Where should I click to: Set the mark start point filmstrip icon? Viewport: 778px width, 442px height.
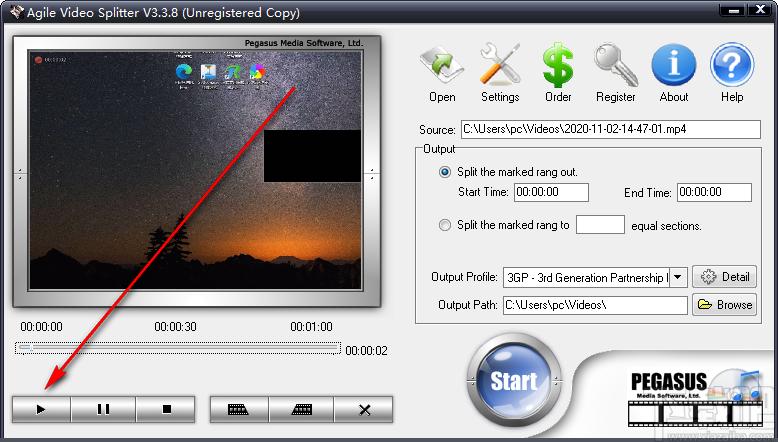coord(239,409)
